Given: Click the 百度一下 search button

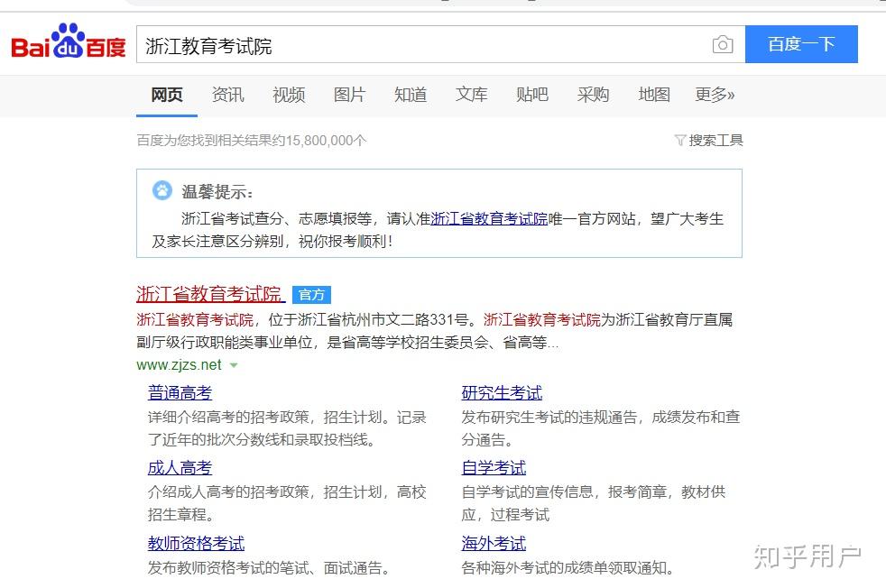Looking at the screenshot, I should pyautogui.click(x=801, y=44).
